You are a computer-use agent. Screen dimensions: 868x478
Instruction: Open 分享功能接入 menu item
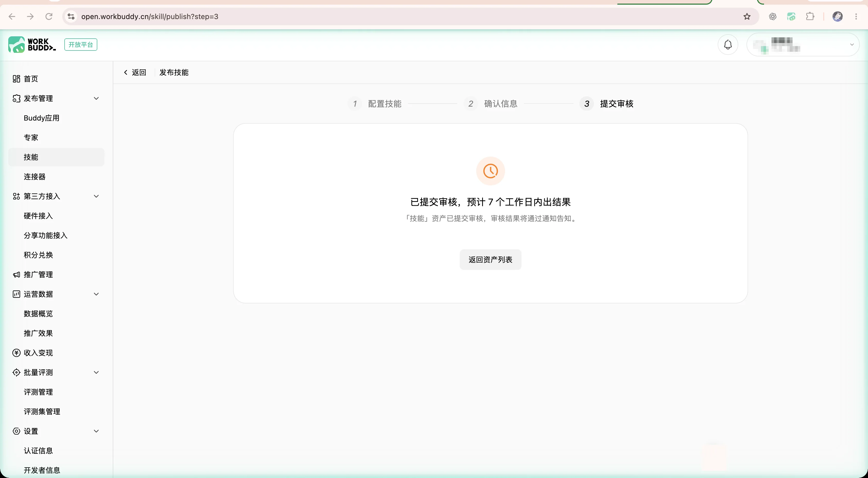click(x=56, y=235)
